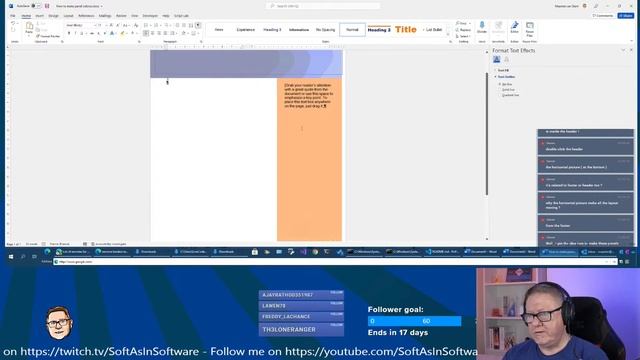Switch to the References tab
The image size is (640, 360).
pyautogui.click(x=86, y=16)
